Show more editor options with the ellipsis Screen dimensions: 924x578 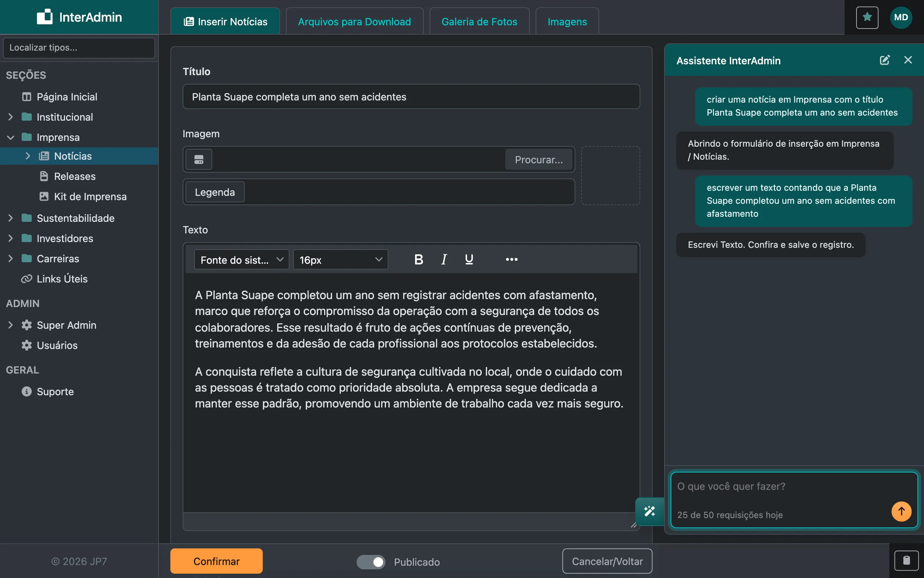click(512, 260)
